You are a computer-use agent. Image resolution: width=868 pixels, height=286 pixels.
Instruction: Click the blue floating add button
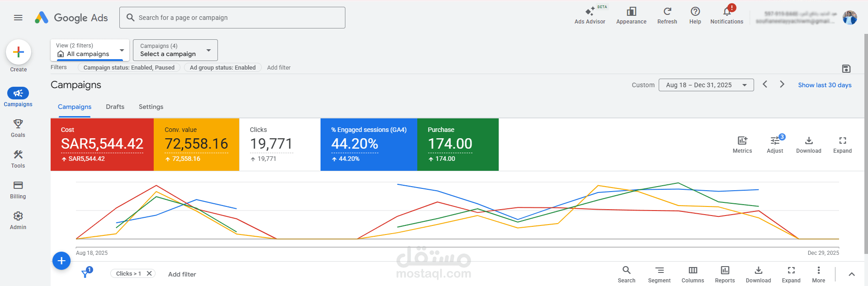pos(61,261)
